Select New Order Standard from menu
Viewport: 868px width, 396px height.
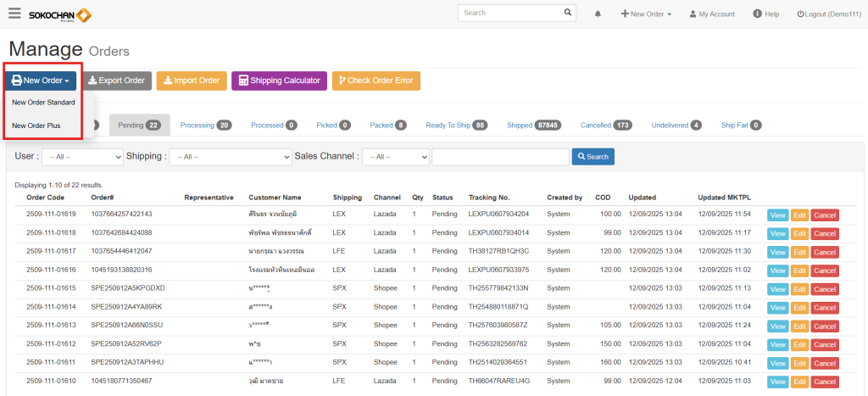click(43, 103)
